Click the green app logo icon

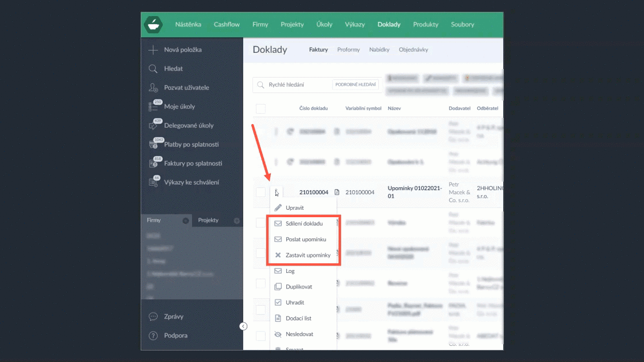pyautogui.click(x=153, y=25)
